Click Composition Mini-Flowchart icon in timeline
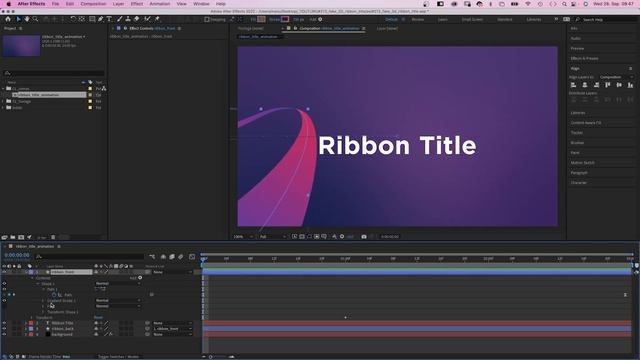Viewport: 640px width, 360px height. (152, 257)
